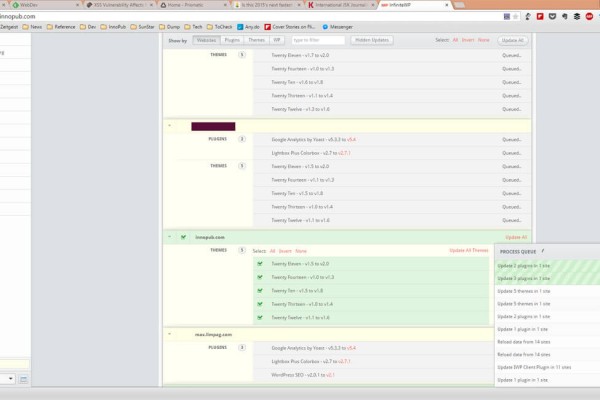Click None in the top Select options
Image resolution: width=600 pixels, height=400 pixels.
[x=484, y=40]
